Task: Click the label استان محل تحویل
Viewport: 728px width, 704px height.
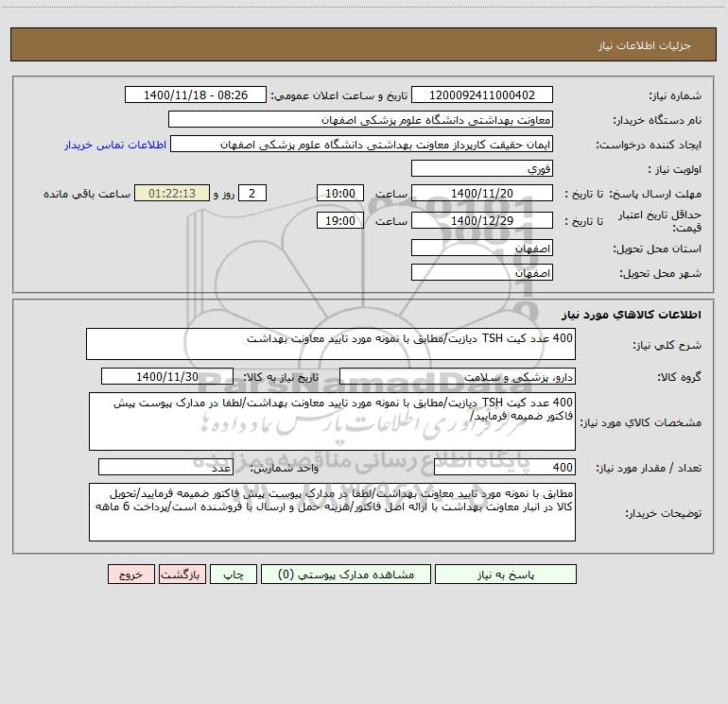Action: (x=657, y=249)
